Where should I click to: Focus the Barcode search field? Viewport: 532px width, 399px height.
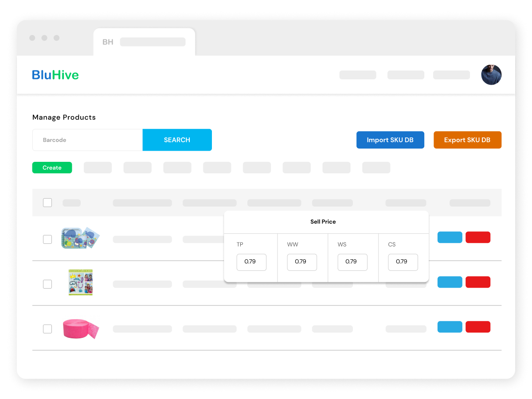87,140
